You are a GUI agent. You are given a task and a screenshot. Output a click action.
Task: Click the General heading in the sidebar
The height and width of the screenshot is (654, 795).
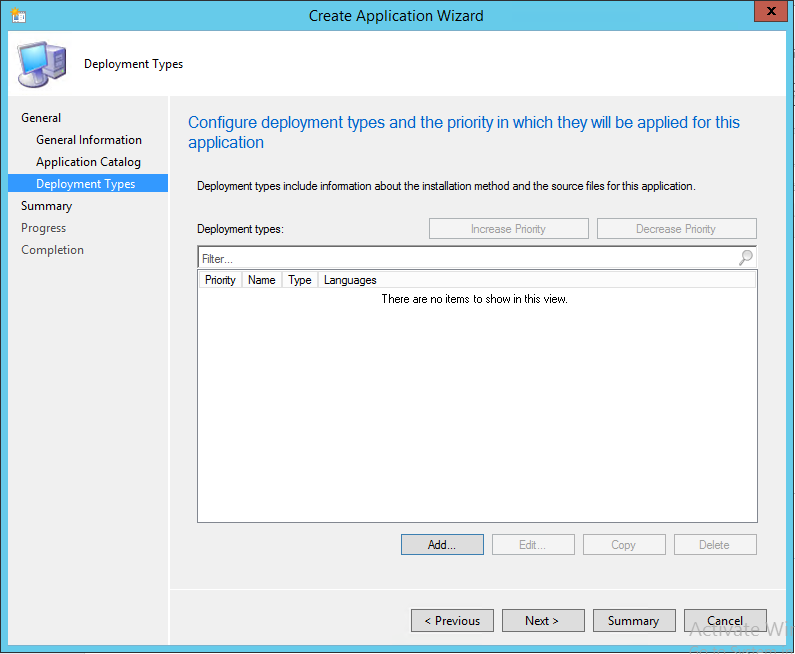click(x=41, y=118)
